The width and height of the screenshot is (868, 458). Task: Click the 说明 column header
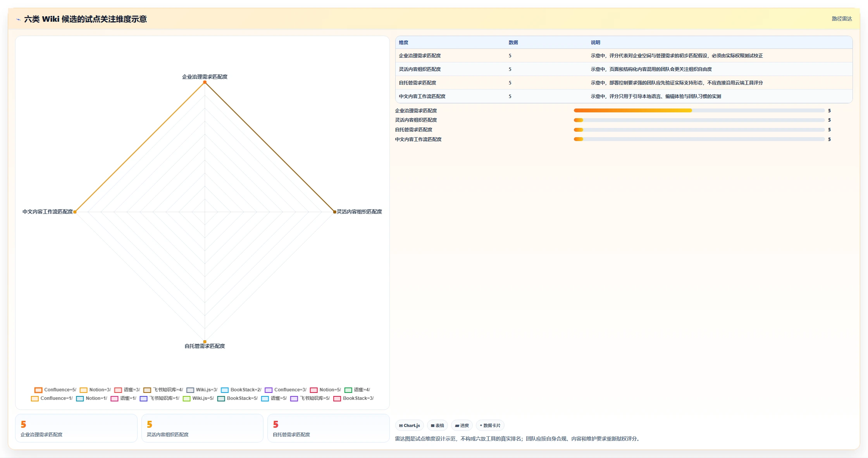[x=595, y=43]
